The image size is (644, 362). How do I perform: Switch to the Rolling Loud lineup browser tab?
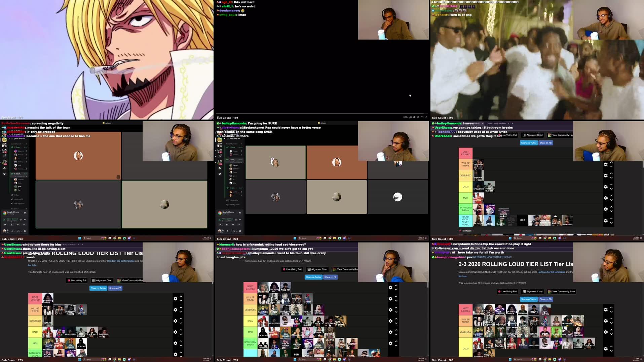(497, 123)
